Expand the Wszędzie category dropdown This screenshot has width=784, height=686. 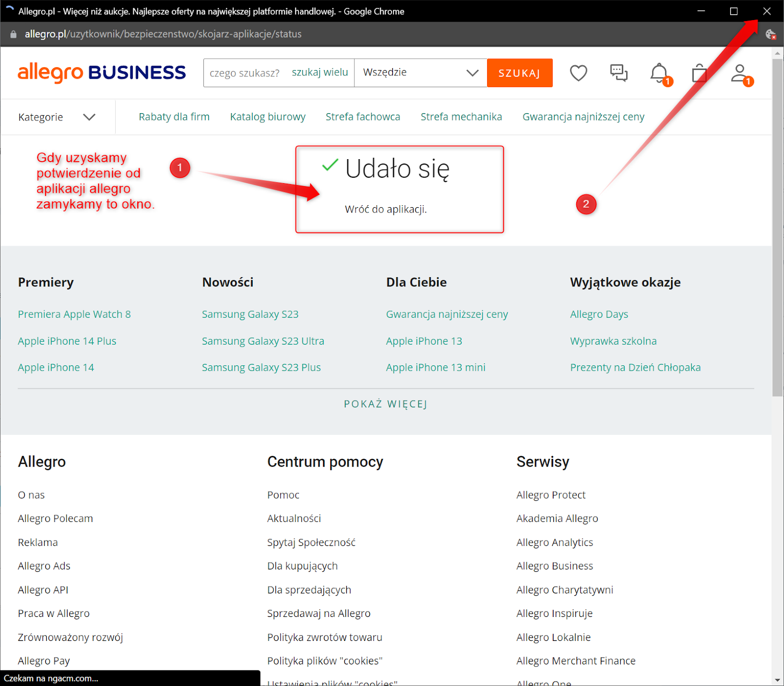pyautogui.click(x=420, y=73)
